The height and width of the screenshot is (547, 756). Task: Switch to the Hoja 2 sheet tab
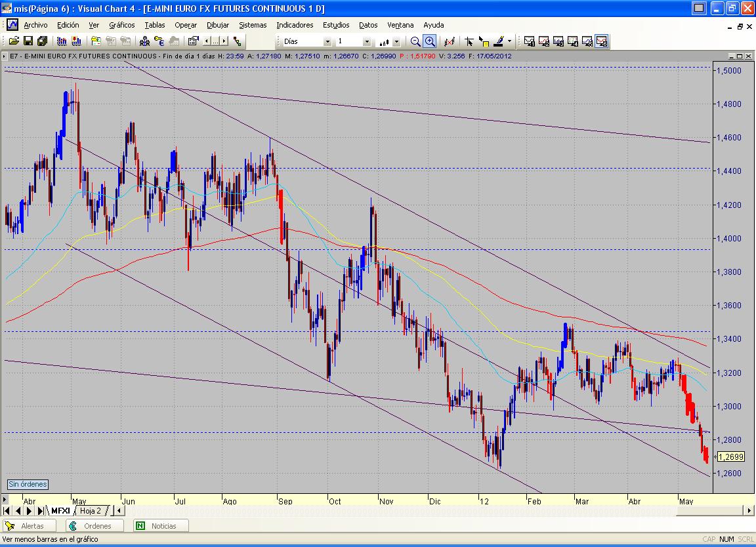tap(91, 510)
